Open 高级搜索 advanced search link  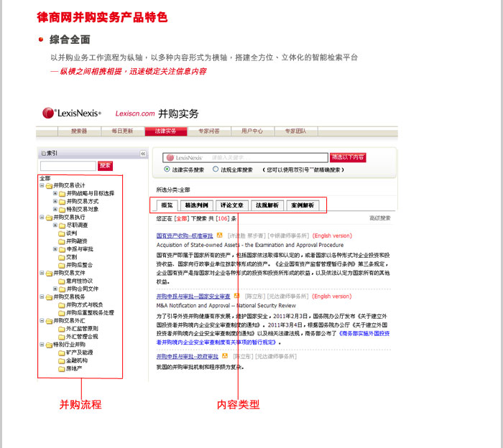click(380, 218)
